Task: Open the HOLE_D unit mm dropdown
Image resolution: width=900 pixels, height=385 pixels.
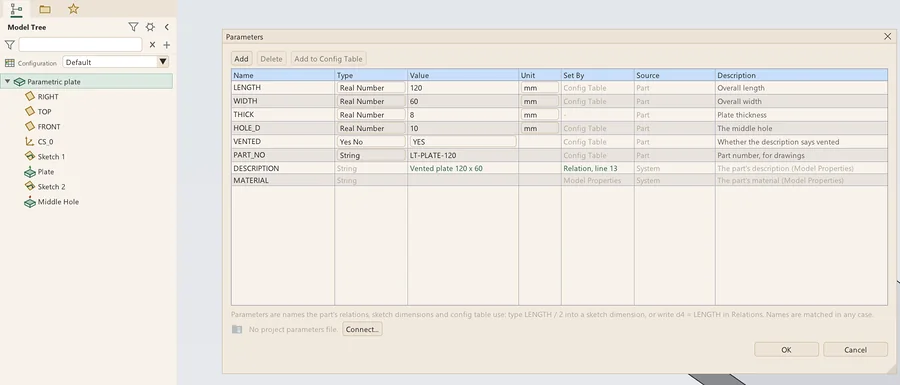Action: (540, 129)
